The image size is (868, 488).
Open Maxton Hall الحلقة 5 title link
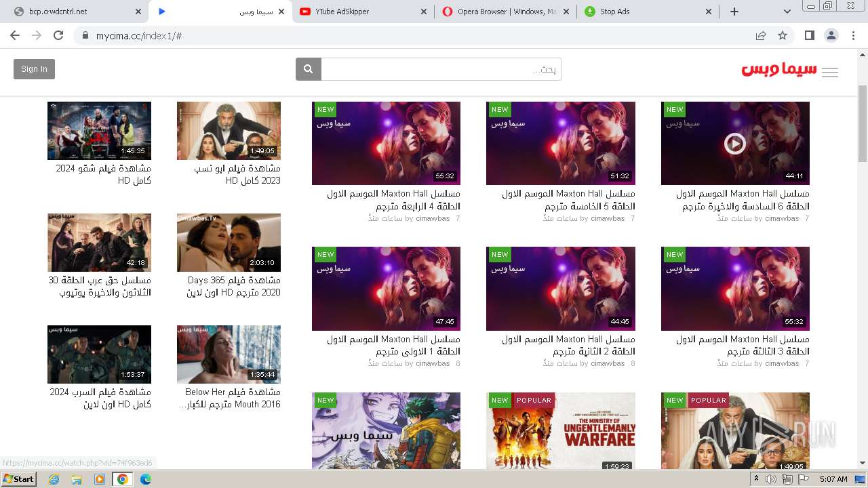click(x=568, y=200)
